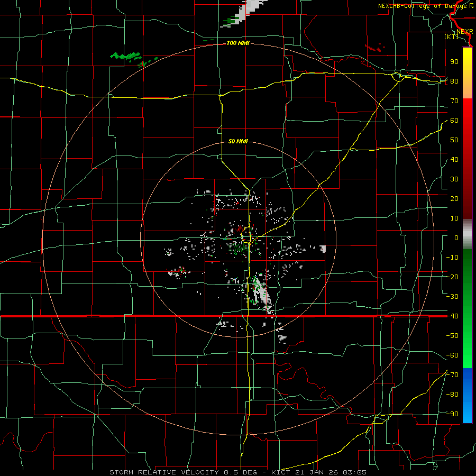Viewport: 476px width, 476px height.
Task: Click the -10 scale value
Action: 452,258
